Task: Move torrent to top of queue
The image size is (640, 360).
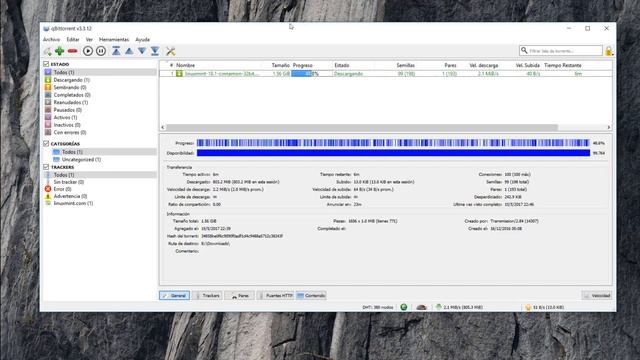Action: coord(116,51)
